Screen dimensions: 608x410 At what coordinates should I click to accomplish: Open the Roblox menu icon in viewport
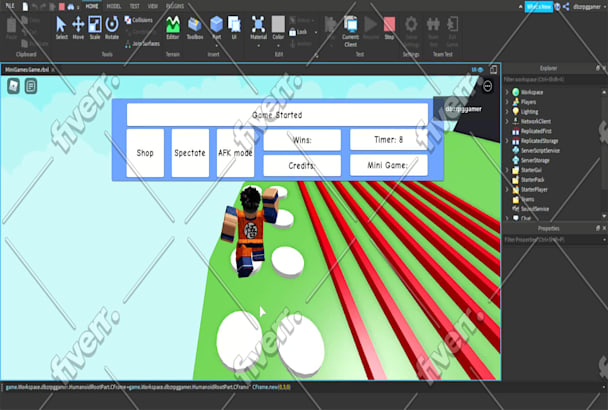pyautogui.click(x=14, y=86)
